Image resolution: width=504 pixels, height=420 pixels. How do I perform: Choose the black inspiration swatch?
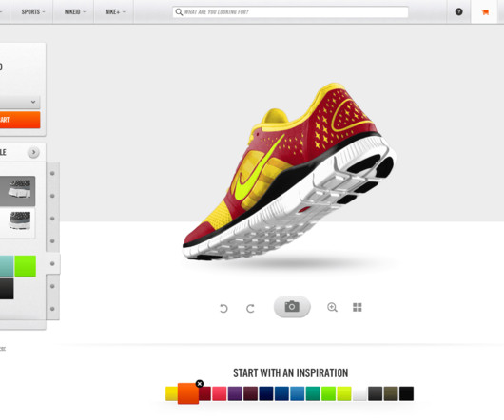pos(406,393)
